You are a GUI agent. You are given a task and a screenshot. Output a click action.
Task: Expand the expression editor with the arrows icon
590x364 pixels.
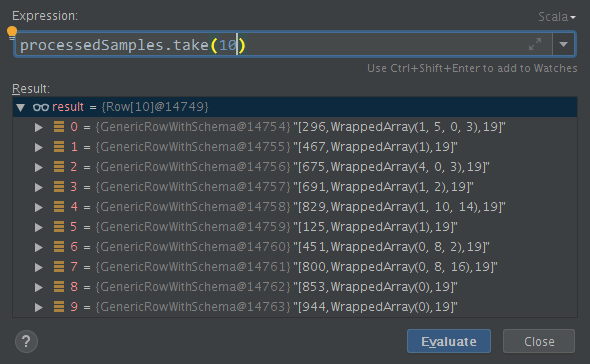[x=535, y=44]
